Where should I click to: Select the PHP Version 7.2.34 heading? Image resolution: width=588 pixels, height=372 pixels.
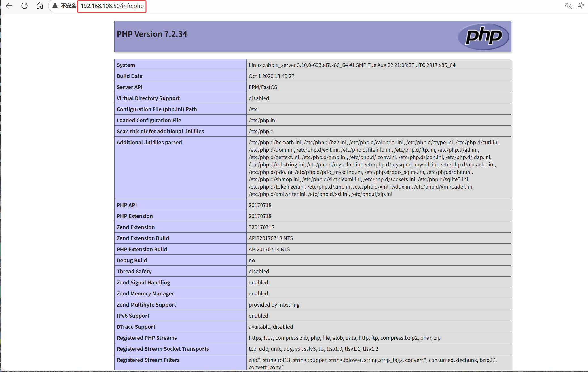(152, 34)
